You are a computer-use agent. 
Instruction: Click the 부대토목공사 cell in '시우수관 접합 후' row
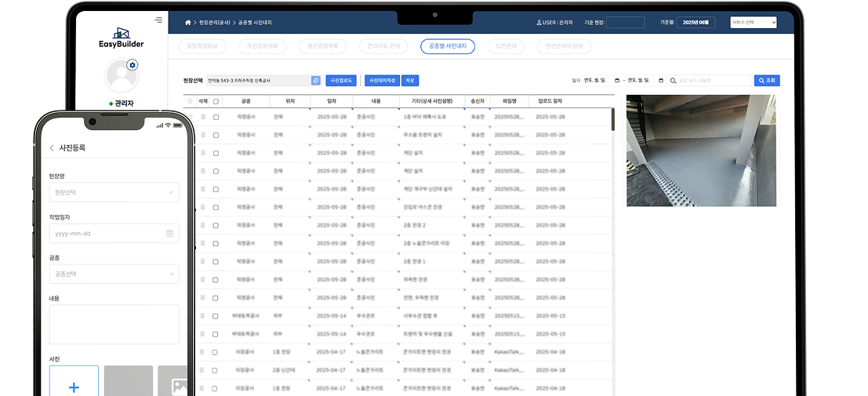coord(245,316)
